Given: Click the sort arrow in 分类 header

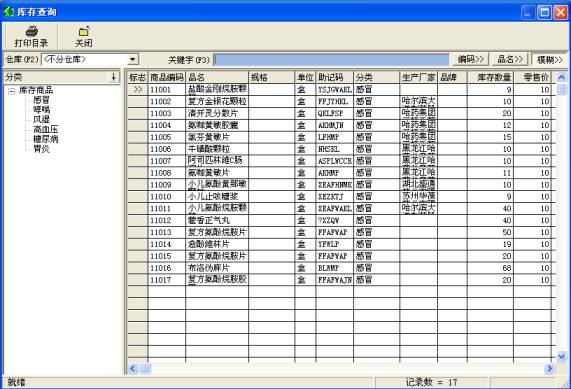Looking at the screenshot, I should click(113, 77).
